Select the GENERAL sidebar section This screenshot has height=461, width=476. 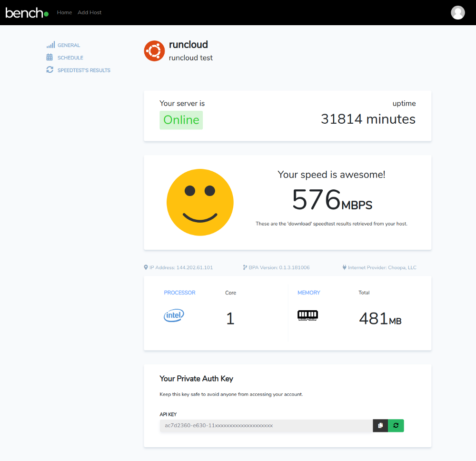click(x=69, y=45)
